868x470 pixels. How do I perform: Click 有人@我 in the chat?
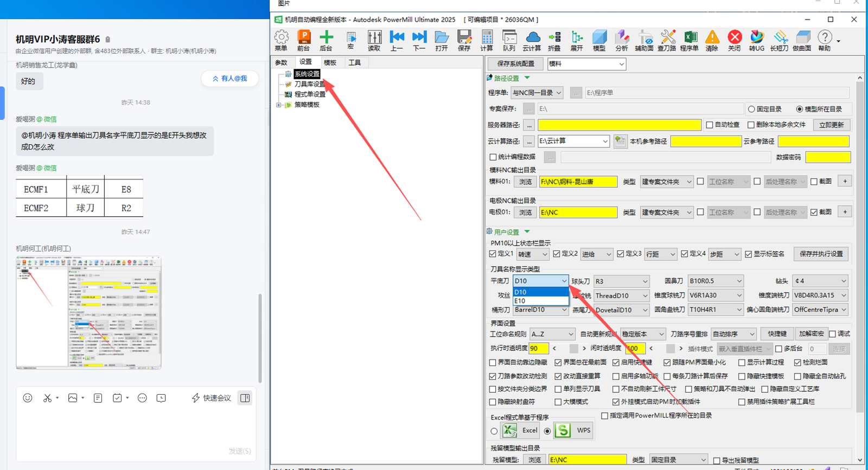(x=229, y=79)
